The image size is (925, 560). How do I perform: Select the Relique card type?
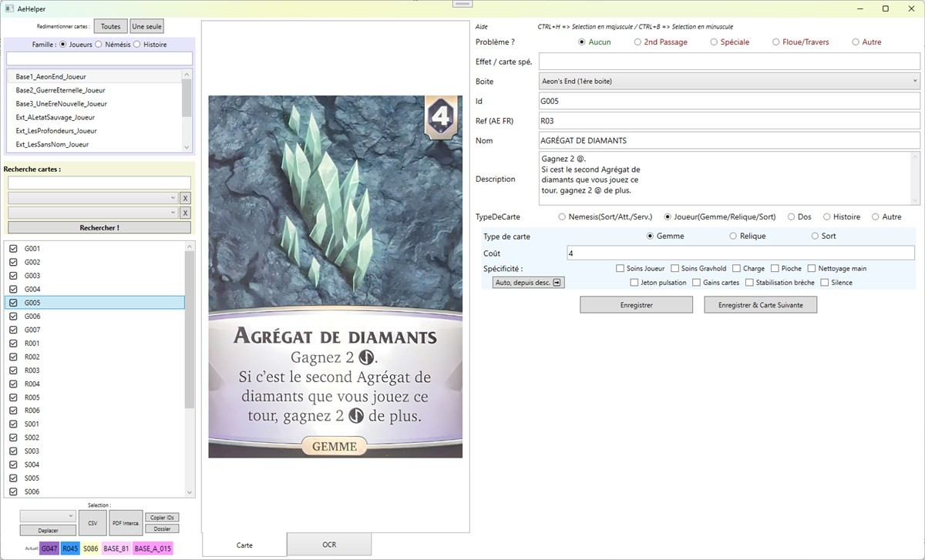(733, 236)
